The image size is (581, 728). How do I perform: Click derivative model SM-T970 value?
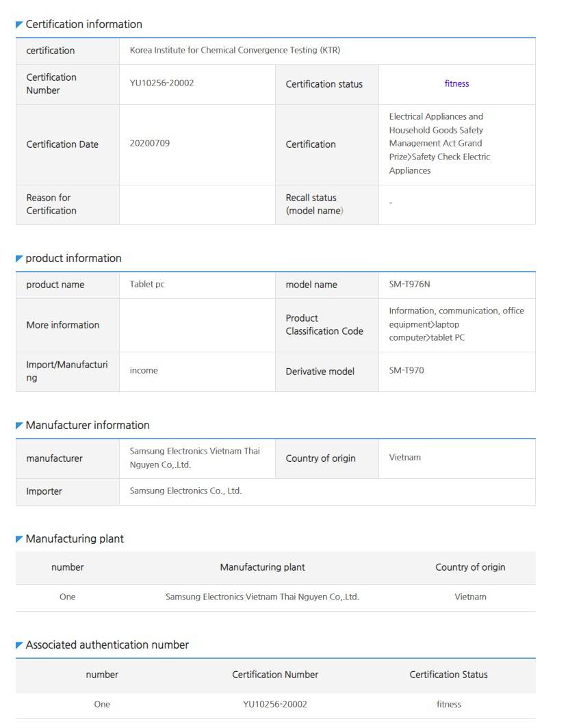406,371
